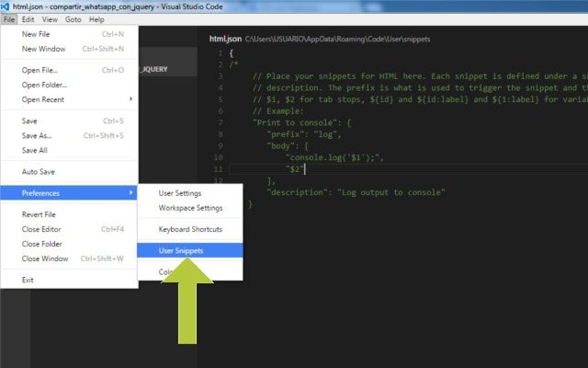
Task: Choose Close Editor menu entry
Action: point(70,229)
